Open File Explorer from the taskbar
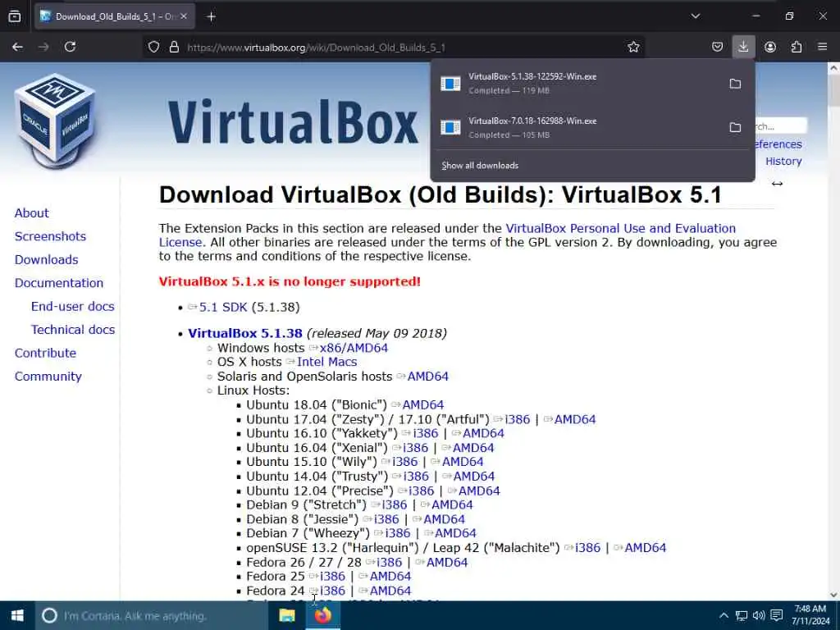This screenshot has width=840, height=630. [x=287, y=615]
